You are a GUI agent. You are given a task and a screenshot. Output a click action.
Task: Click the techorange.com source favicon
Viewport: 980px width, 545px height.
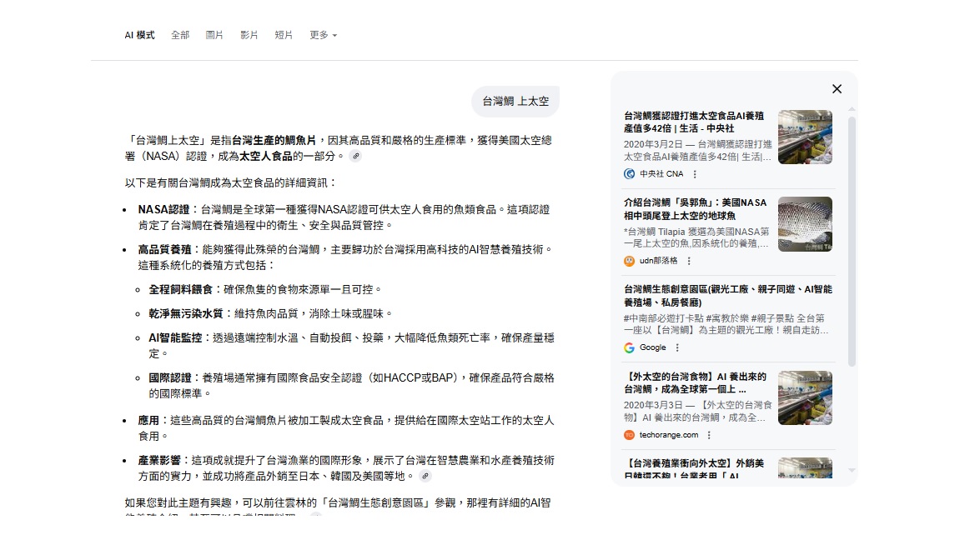tap(629, 435)
